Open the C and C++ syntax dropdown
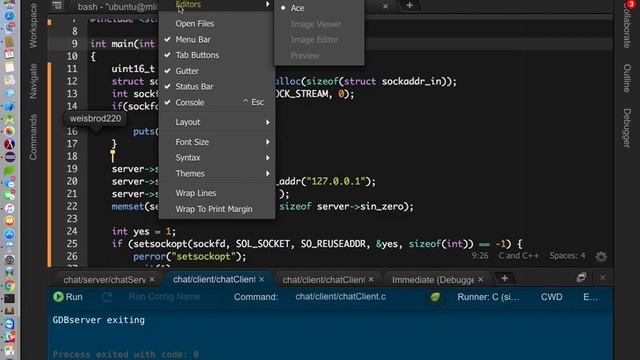 tap(518, 256)
